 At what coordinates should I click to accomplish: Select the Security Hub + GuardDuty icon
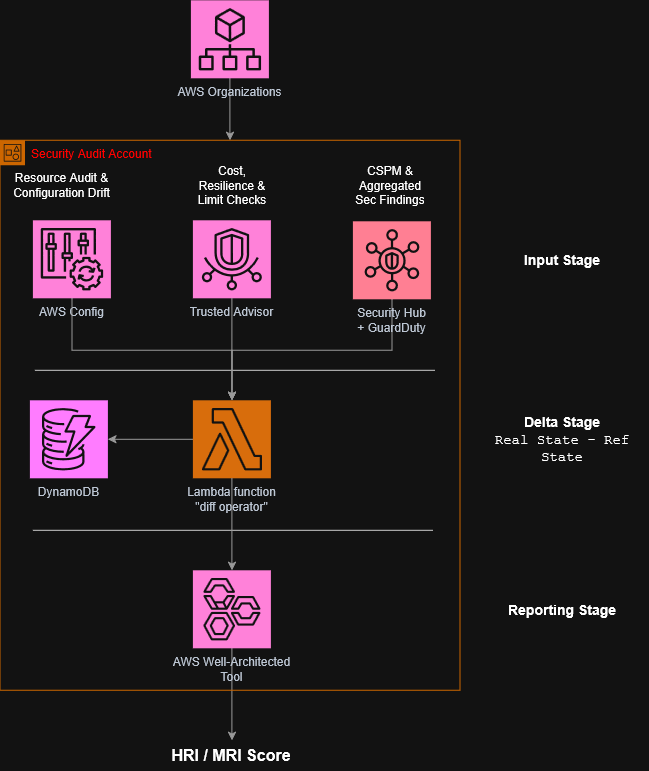tap(392, 260)
